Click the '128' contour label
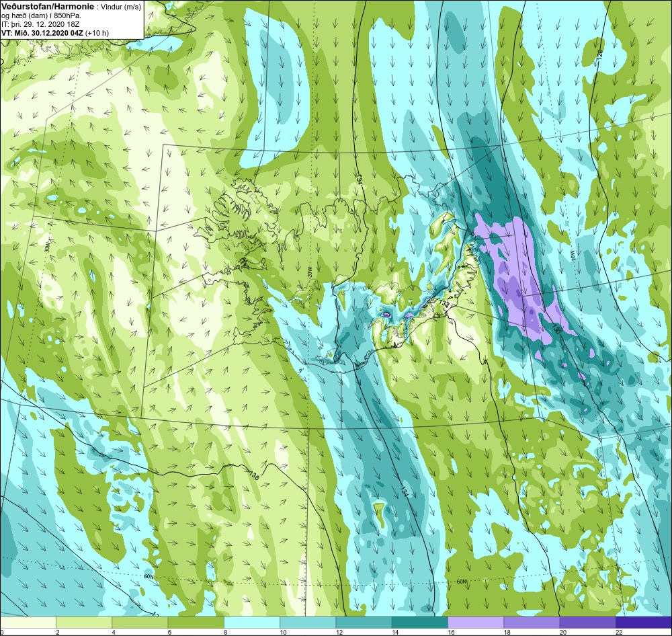672x636 pixels. tap(600, 54)
